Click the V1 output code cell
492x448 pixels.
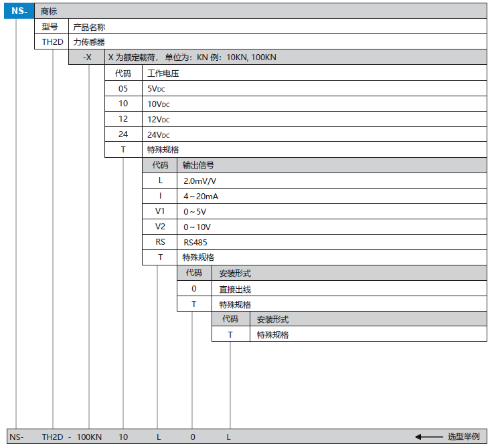coord(160,211)
